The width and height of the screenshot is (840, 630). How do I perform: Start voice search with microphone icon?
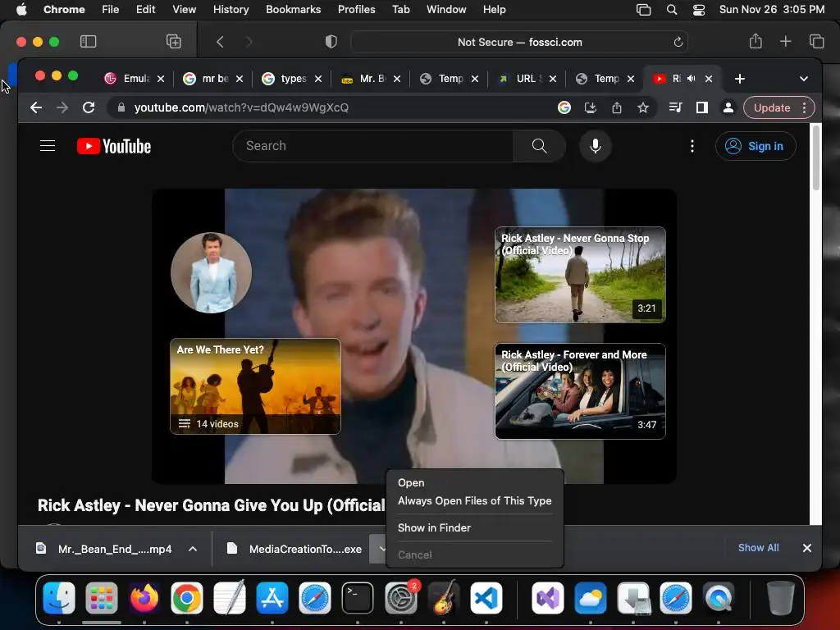pyautogui.click(x=596, y=146)
